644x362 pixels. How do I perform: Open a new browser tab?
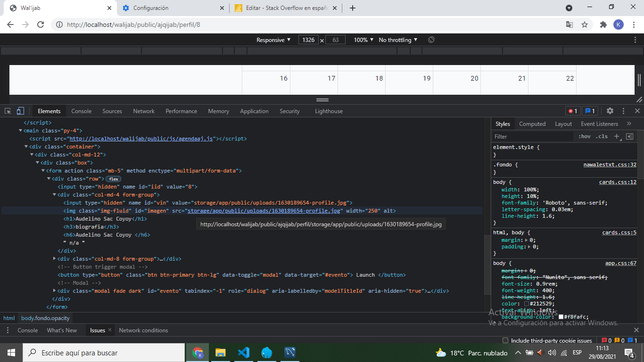pyautogui.click(x=352, y=8)
